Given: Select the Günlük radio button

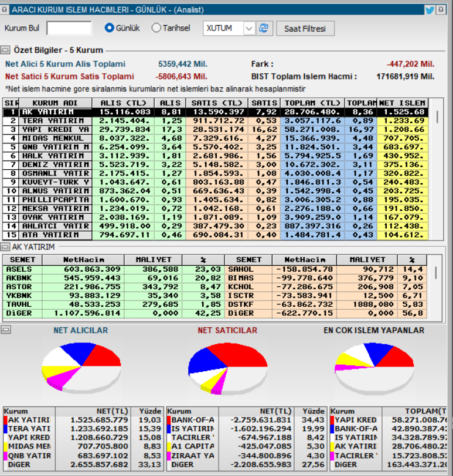Looking at the screenshot, I should point(109,28).
